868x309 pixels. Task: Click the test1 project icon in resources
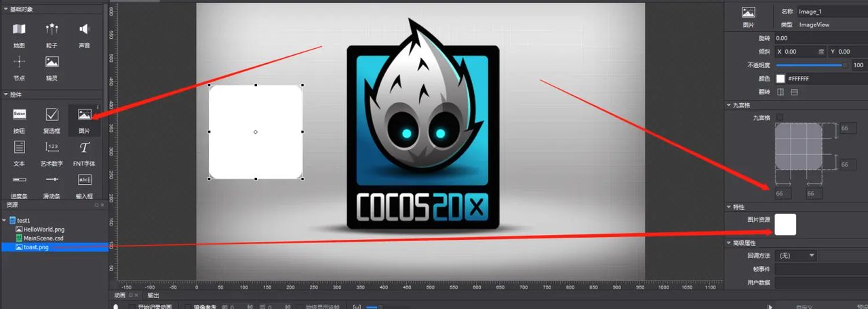(x=12, y=221)
